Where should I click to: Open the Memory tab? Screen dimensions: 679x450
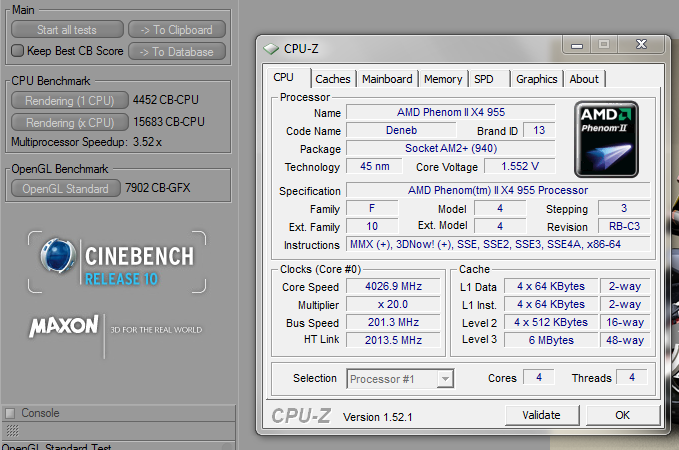pyautogui.click(x=443, y=79)
